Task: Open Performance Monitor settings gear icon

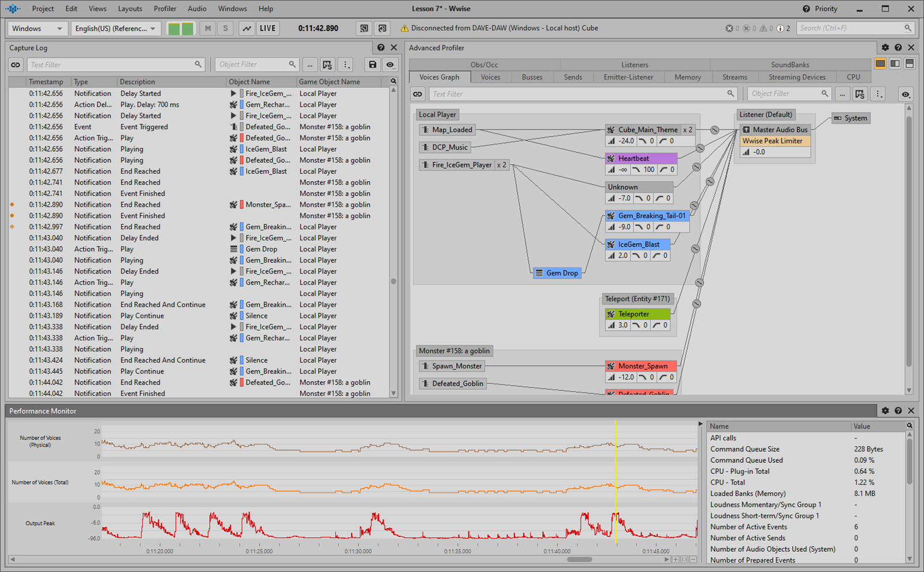Action: click(885, 410)
